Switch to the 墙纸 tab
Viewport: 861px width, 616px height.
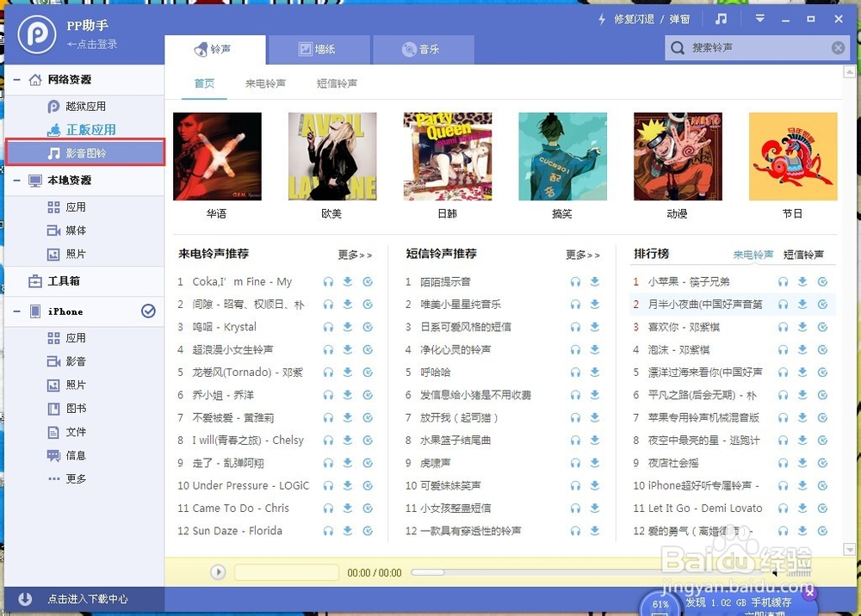point(318,49)
